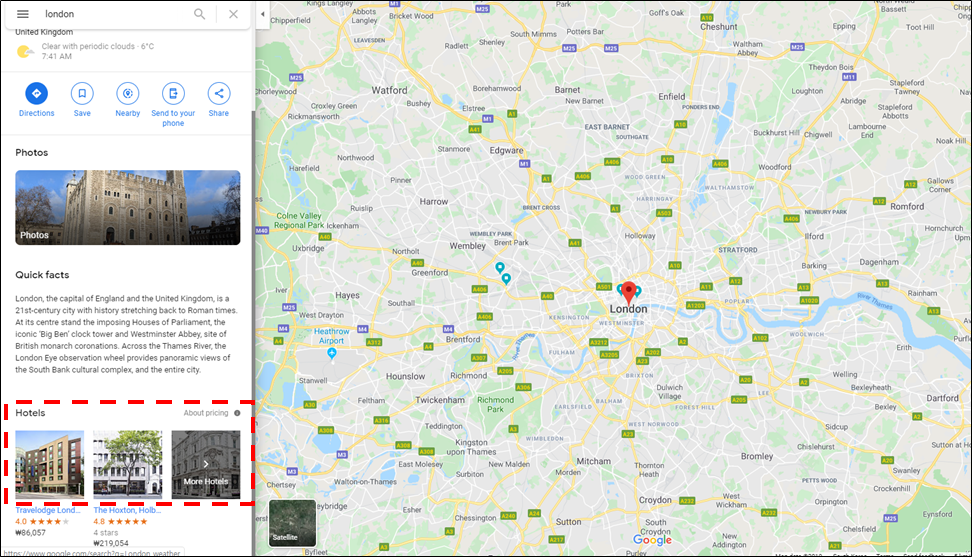Click the About pricing info icon
The height and width of the screenshot is (557, 972).
[x=237, y=413]
